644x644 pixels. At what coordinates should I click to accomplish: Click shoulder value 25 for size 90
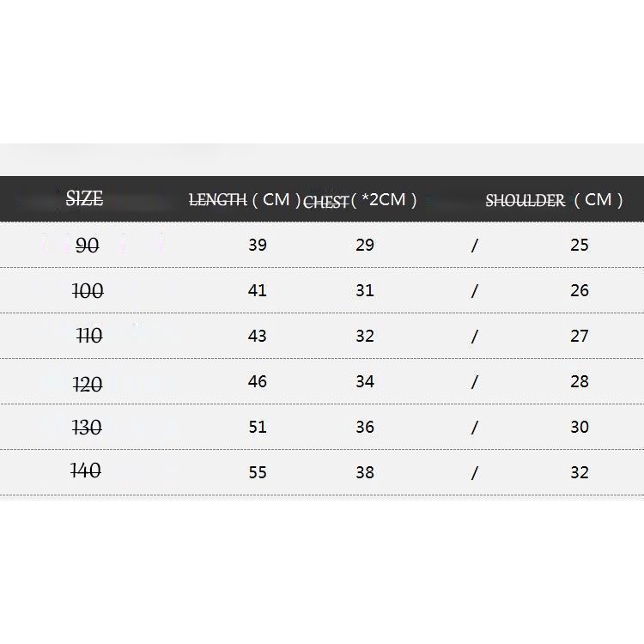click(x=580, y=246)
